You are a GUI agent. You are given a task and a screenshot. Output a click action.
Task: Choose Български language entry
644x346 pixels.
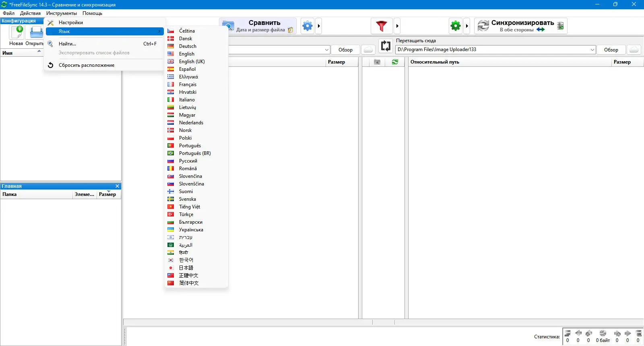(x=197, y=222)
